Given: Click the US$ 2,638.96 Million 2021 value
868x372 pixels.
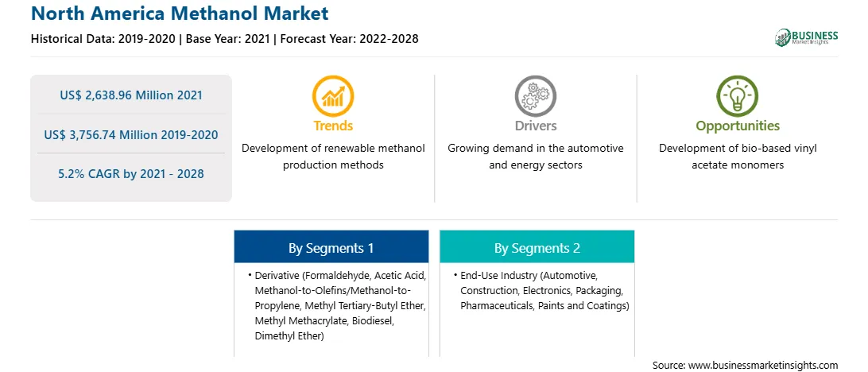Looking at the screenshot, I should coord(131,95).
